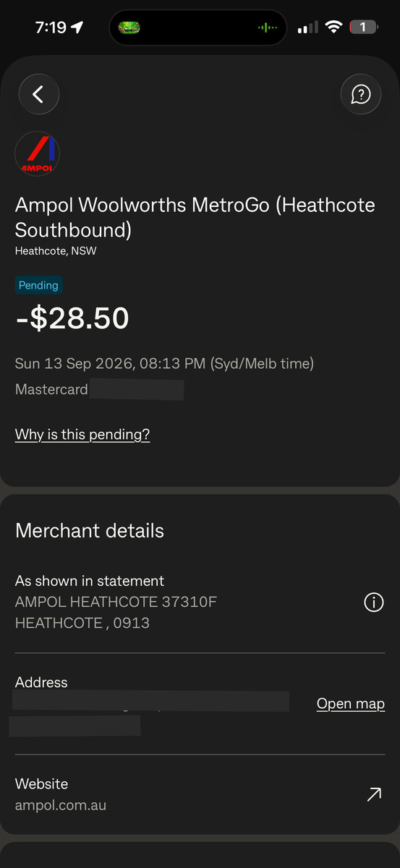Viewport: 400px width, 868px height.
Task: Open the "Why is this pending?" link
Action: coord(82,435)
